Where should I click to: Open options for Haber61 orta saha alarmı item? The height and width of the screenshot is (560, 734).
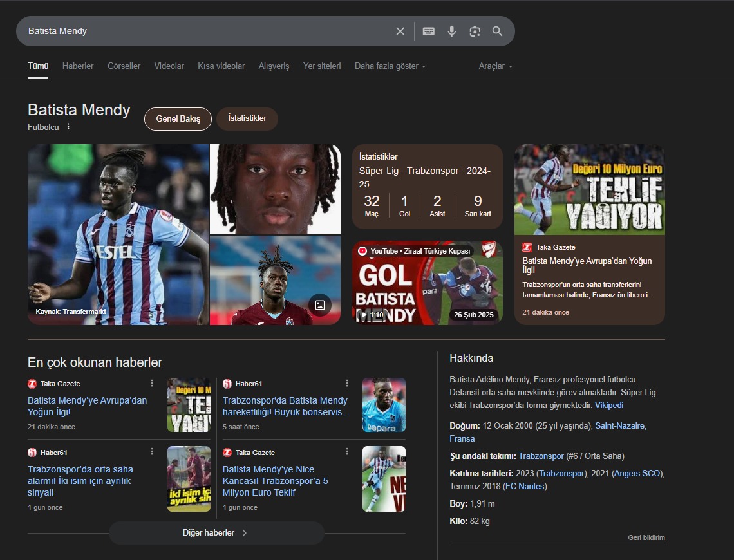click(152, 451)
